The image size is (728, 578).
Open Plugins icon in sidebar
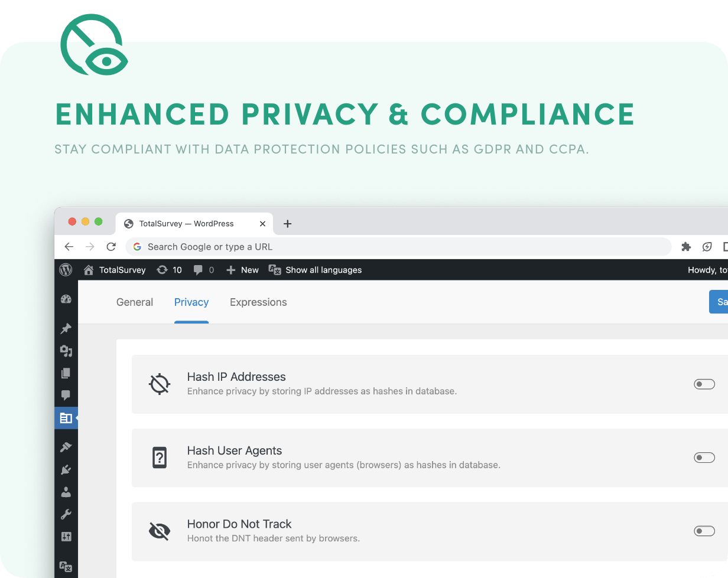tap(66, 470)
